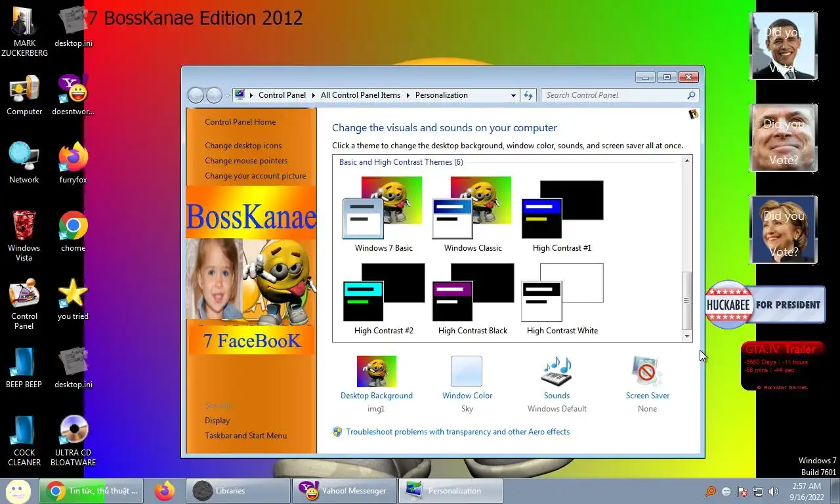Click the Show desktop button at taskbar edge

point(835,491)
